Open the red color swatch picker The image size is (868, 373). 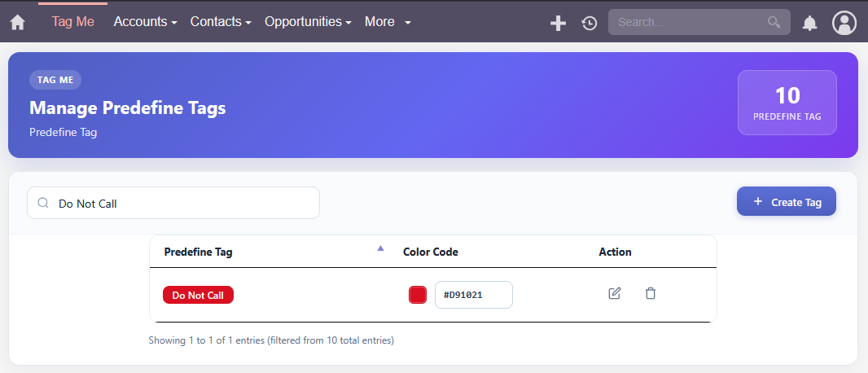pos(418,295)
